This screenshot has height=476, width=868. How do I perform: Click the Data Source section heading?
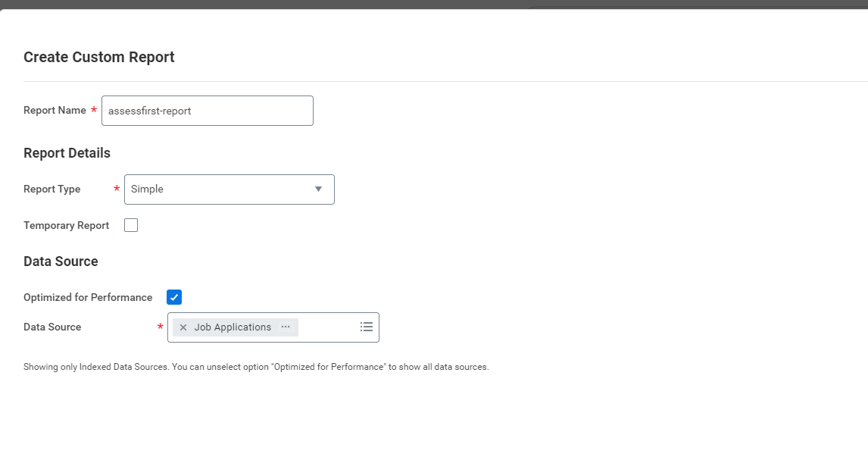[61, 261]
